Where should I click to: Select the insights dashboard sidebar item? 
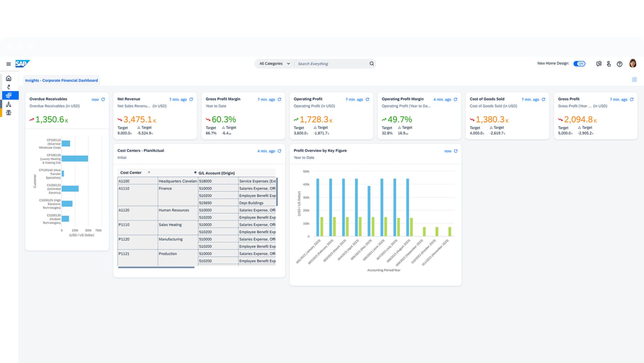pyautogui.click(x=9, y=95)
